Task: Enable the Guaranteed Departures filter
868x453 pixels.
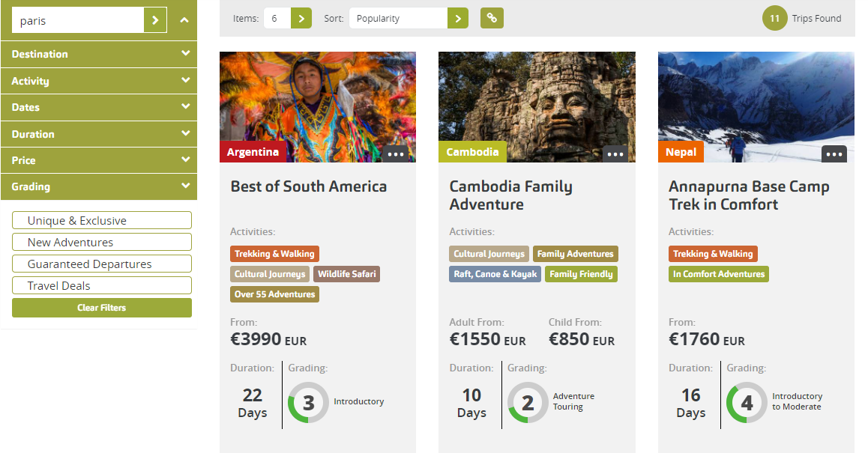Action: (x=101, y=264)
